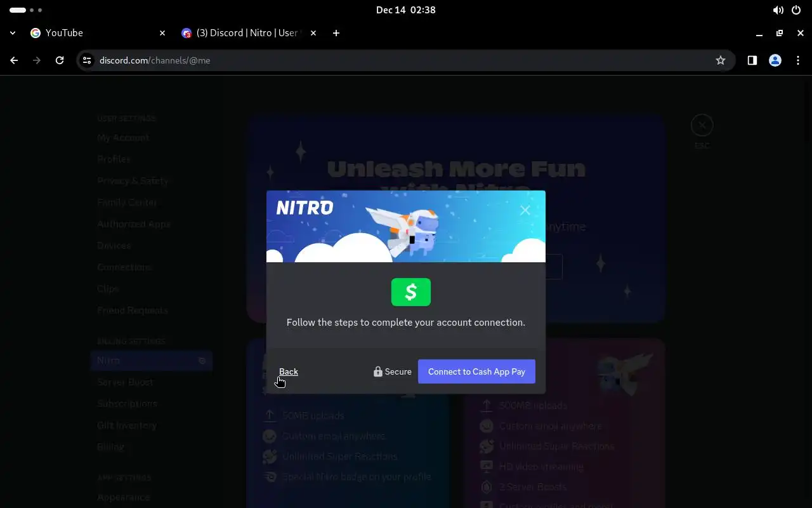This screenshot has width=812, height=508.
Task: Click the Discord tab favicon
Action: pos(187,33)
